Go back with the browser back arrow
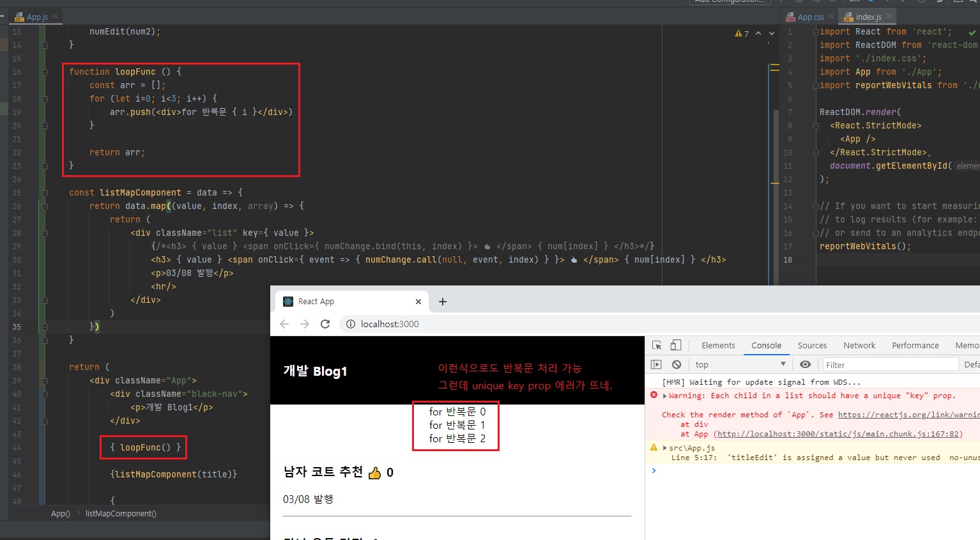Image resolution: width=980 pixels, height=540 pixels. (x=284, y=324)
